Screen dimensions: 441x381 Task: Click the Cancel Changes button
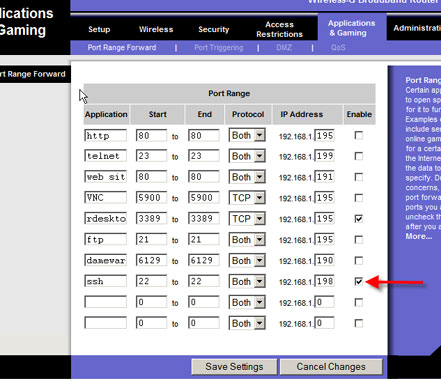(x=331, y=367)
